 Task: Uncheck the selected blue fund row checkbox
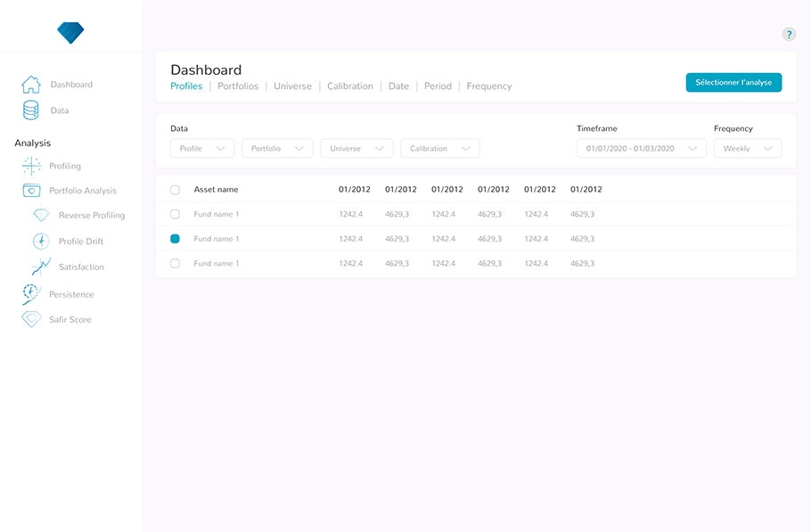(175, 239)
